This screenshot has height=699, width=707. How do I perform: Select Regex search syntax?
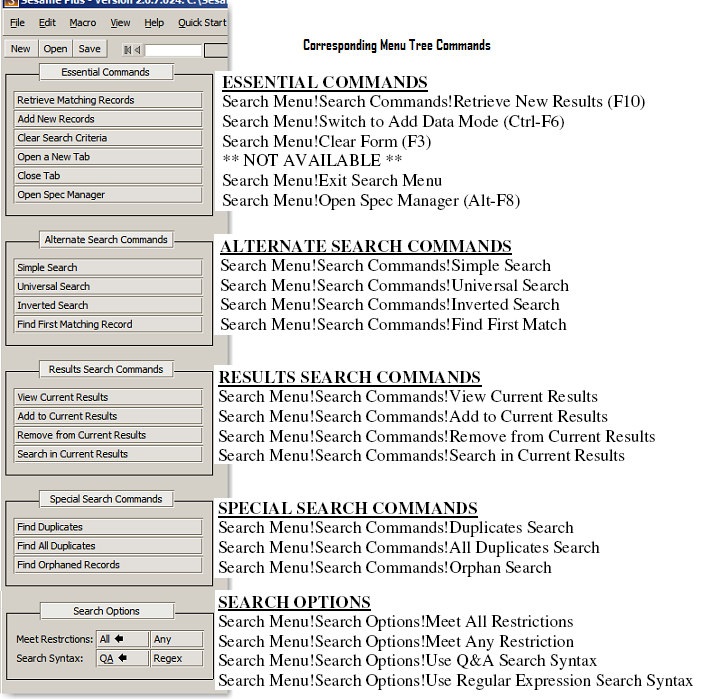pyautogui.click(x=176, y=658)
